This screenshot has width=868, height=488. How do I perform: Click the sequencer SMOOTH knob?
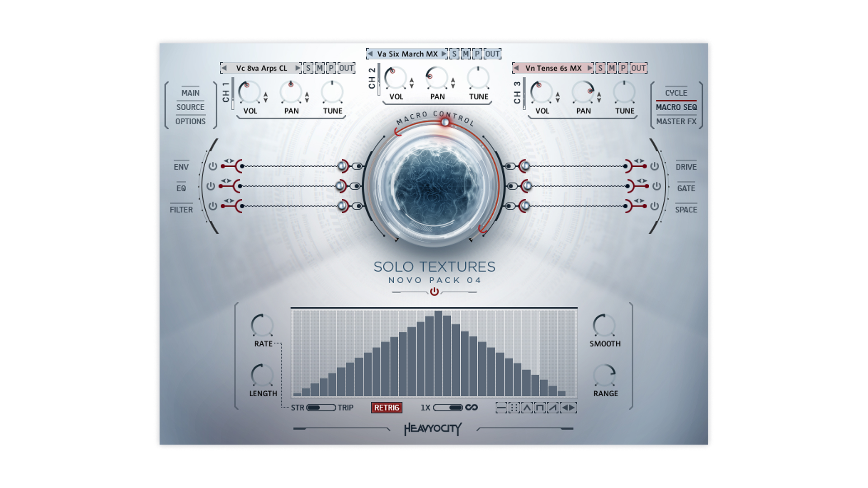tap(604, 325)
